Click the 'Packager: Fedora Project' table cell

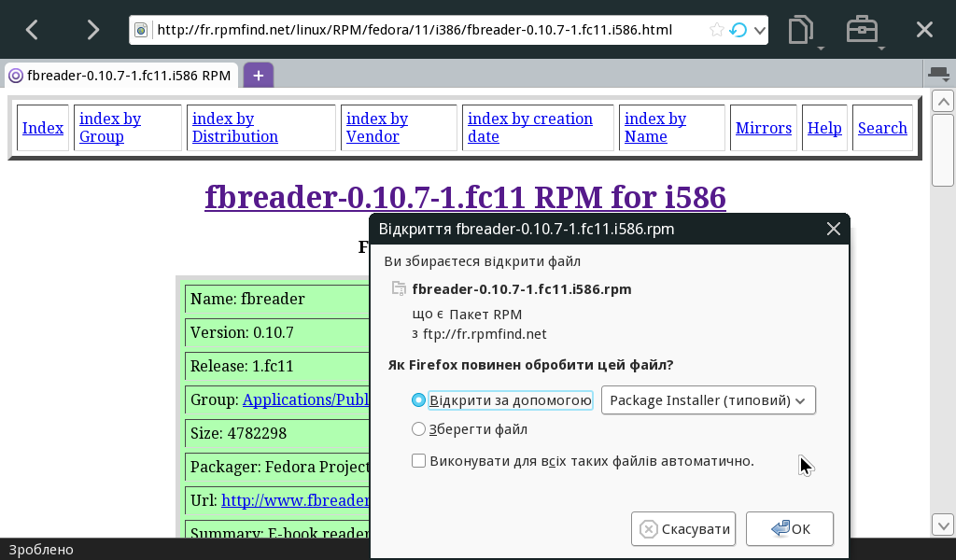click(x=277, y=467)
